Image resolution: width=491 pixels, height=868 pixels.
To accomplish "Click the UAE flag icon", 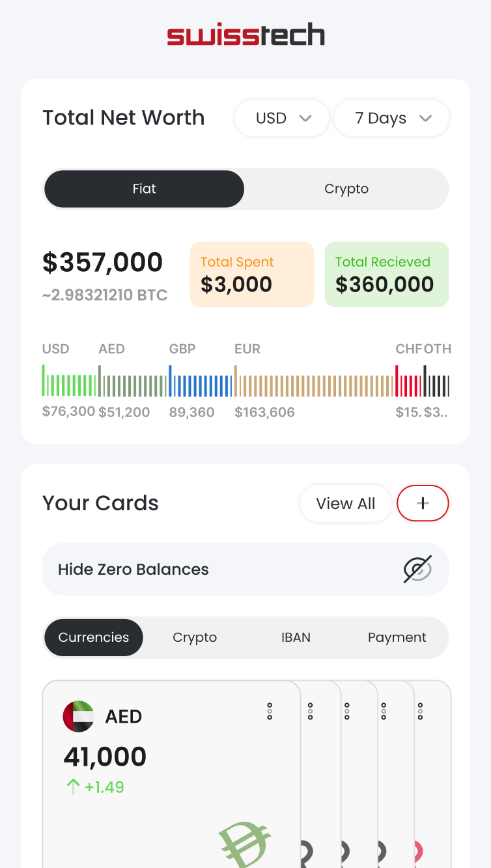I will [x=78, y=716].
